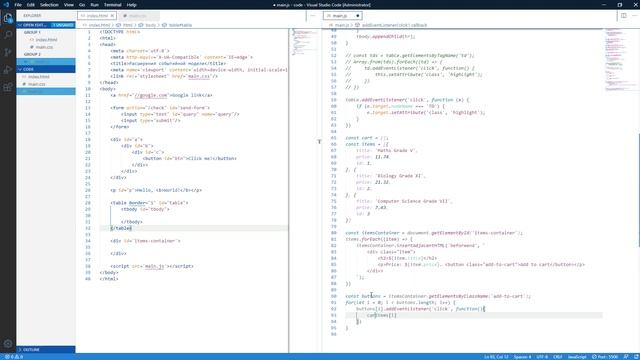Open the Explorer view in activity bar
This screenshot has width=640, height=360.
(8, 18)
